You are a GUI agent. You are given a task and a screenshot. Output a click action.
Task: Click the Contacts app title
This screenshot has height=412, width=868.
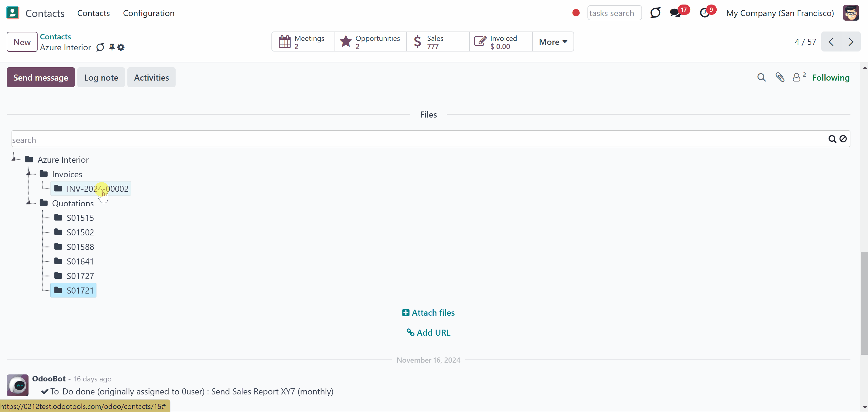45,13
